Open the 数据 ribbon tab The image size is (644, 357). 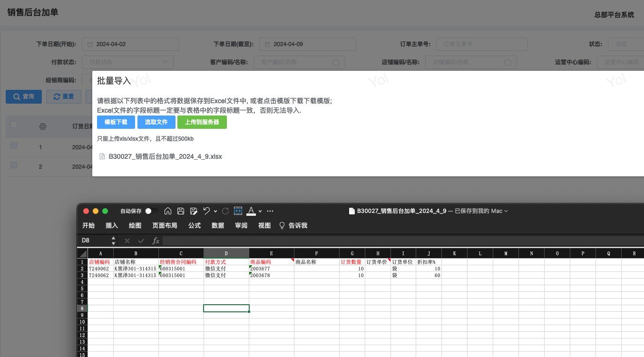click(x=218, y=225)
